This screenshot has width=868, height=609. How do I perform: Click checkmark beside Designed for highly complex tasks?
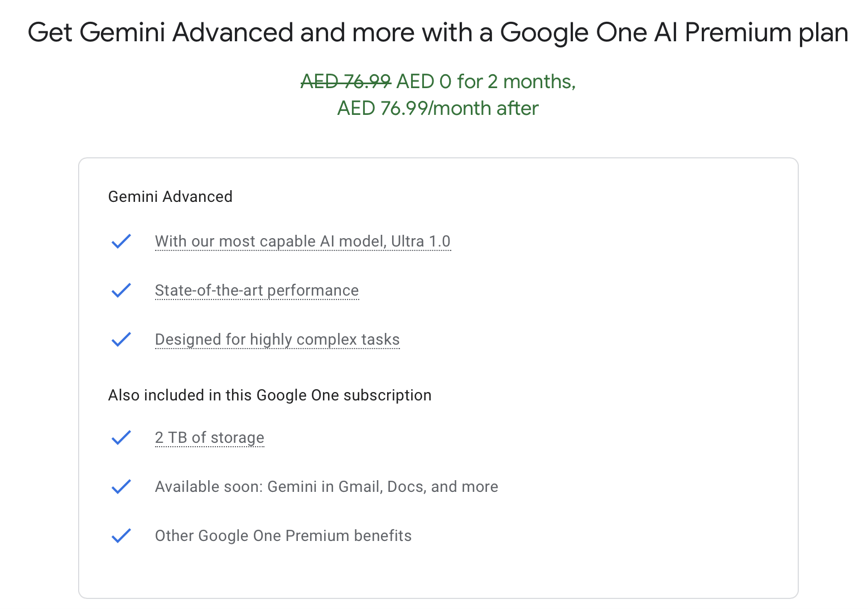coord(121,340)
